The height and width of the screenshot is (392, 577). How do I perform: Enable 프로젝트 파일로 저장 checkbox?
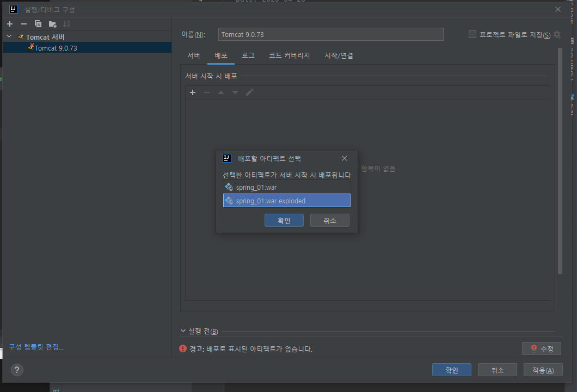pyautogui.click(x=472, y=35)
